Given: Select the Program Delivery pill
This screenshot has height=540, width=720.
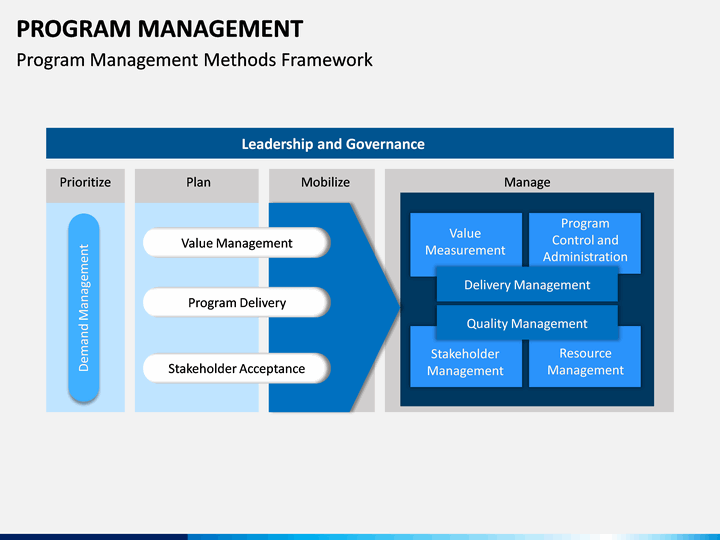Looking at the screenshot, I should [x=236, y=302].
